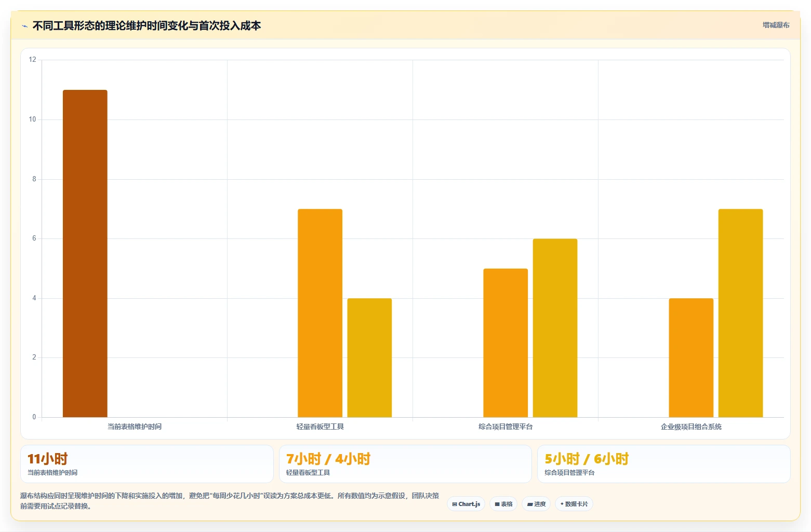Click the orange 4-hour bar for 企业级项目组合系统
This screenshot has width=811, height=532.
tap(691, 357)
